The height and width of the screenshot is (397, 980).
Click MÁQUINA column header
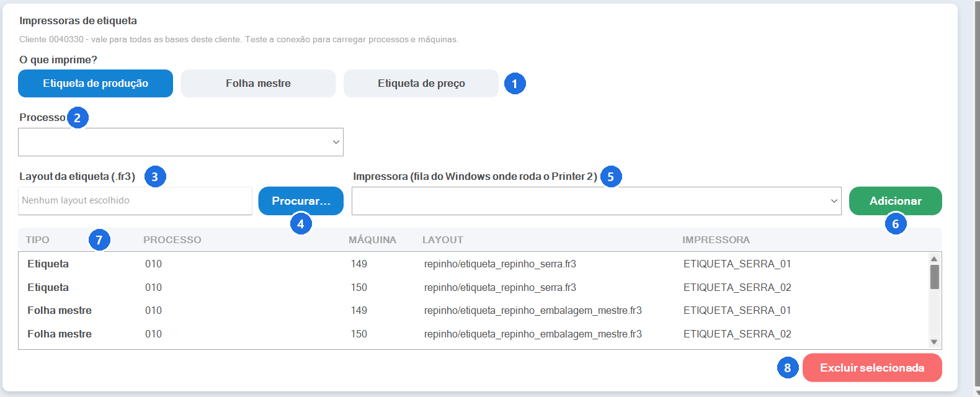(372, 239)
